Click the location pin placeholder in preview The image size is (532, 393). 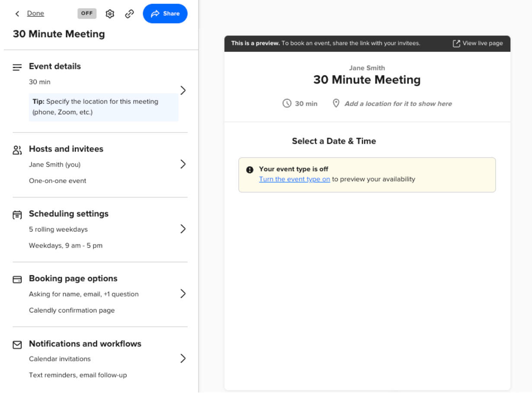tap(336, 103)
